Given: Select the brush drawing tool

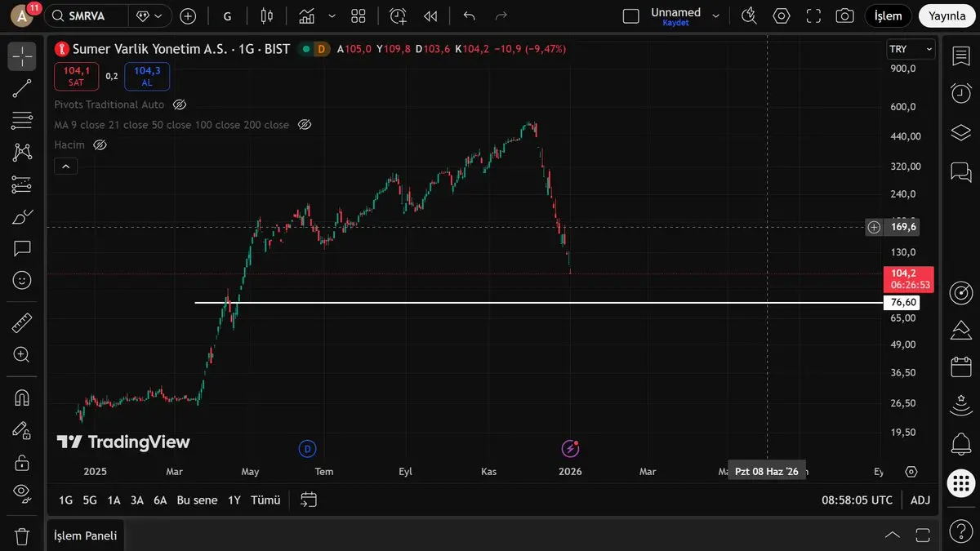Looking at the screenshot, I should [22, 216].
